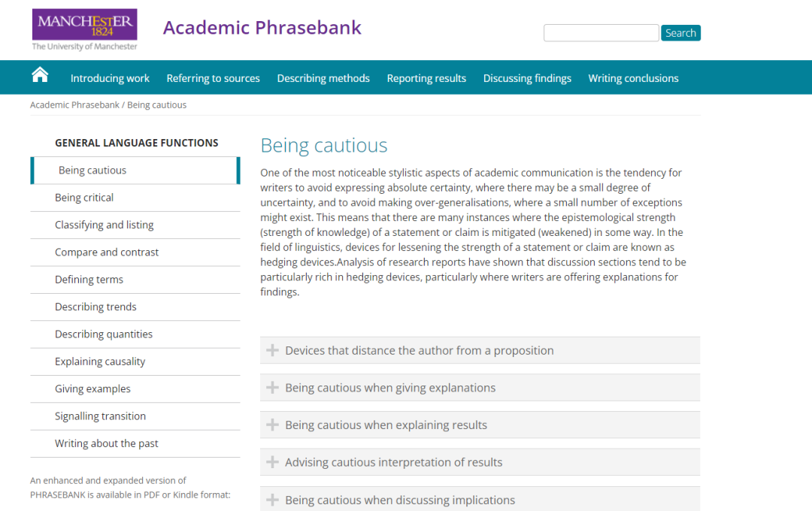The height and width of the screenshot is (511, 812).
Task: Open the Describing trends sidebar link
Action: tap(95, 307)
